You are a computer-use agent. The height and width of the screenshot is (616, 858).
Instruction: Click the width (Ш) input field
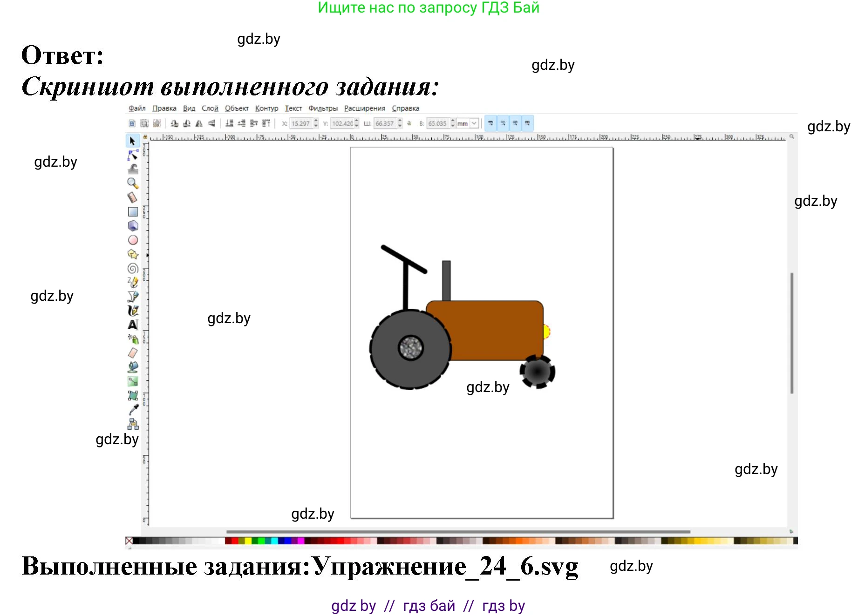click(385, 123)
